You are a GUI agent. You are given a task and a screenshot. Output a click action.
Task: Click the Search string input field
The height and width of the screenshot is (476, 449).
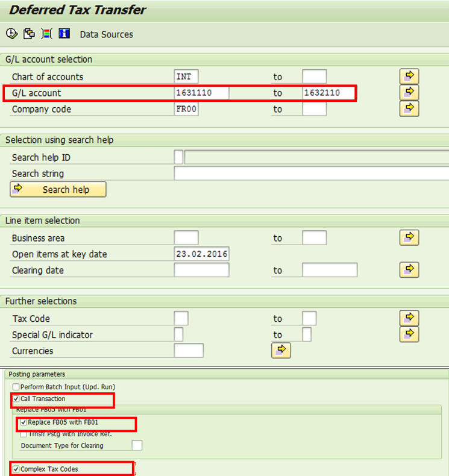(x=311, y=174)
